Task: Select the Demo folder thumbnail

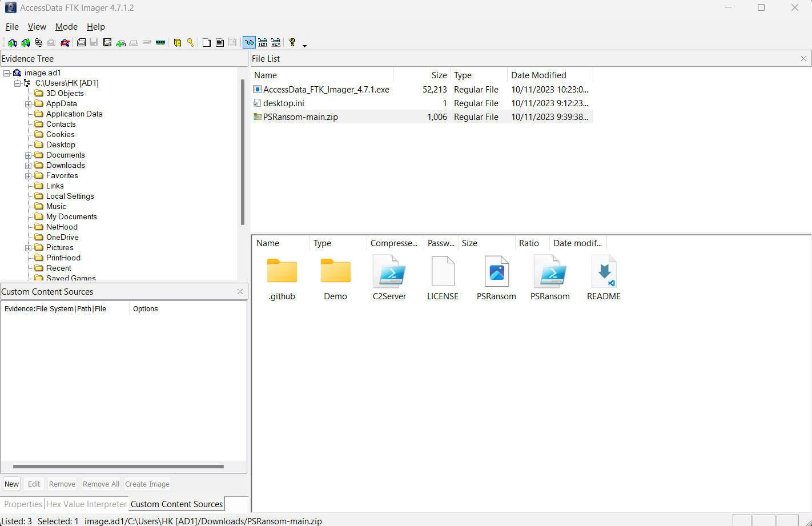Action: [336, 279]
